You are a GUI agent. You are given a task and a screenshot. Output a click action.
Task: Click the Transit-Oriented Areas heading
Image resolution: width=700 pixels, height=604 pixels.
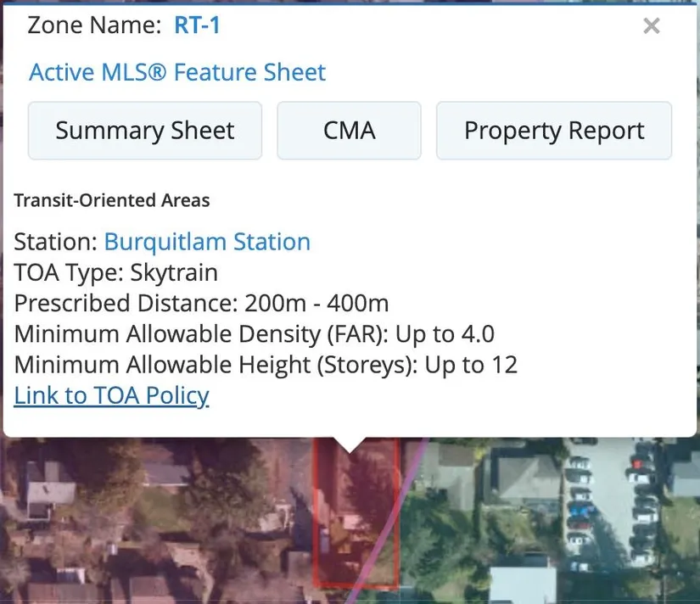[111, 201]
